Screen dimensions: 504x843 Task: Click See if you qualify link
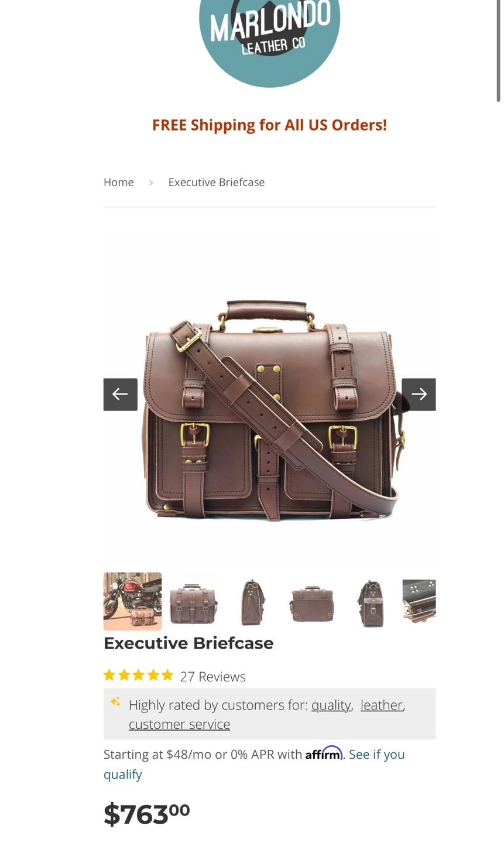click(254, 764)
